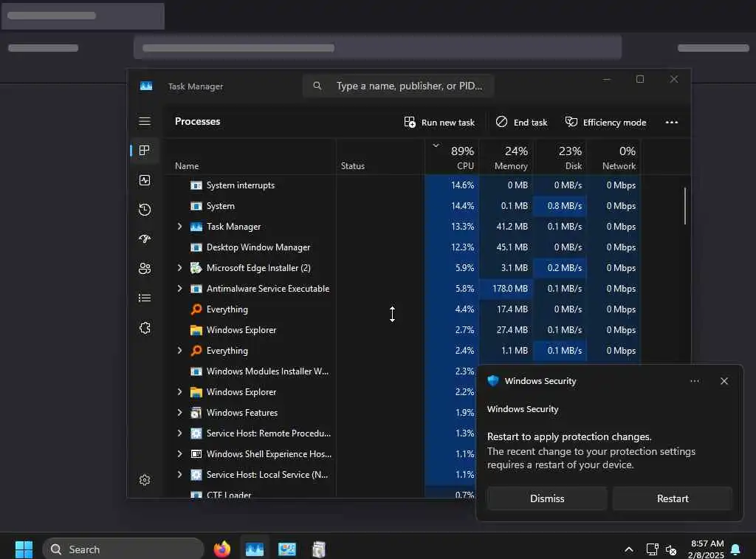Open the Task Manager hamburger navigation menu
Image resolution: width=756 pixels, height=559 pixels.
pyautogui.click(x=145, y=121)
